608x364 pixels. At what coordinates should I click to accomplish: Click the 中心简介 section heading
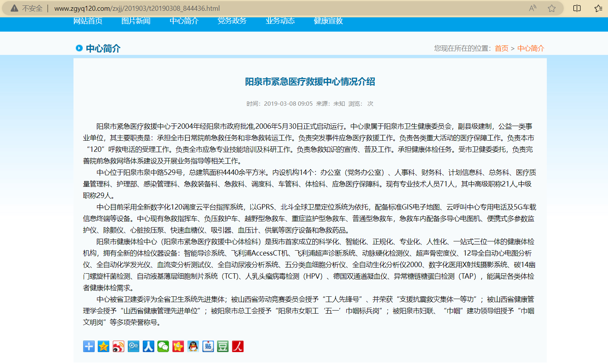point(103,48)
